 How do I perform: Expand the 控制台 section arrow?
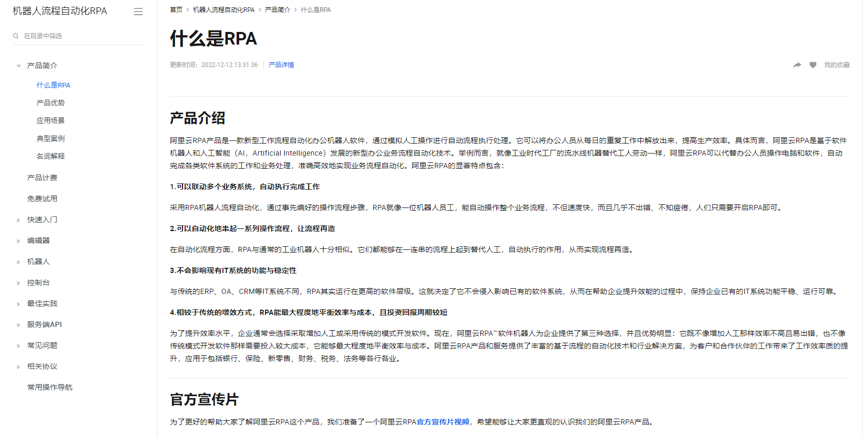(19, 283)
